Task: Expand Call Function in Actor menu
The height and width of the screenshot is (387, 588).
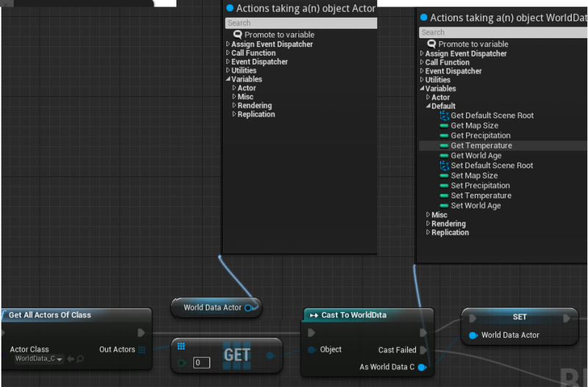Action: (x=228, y=53)
